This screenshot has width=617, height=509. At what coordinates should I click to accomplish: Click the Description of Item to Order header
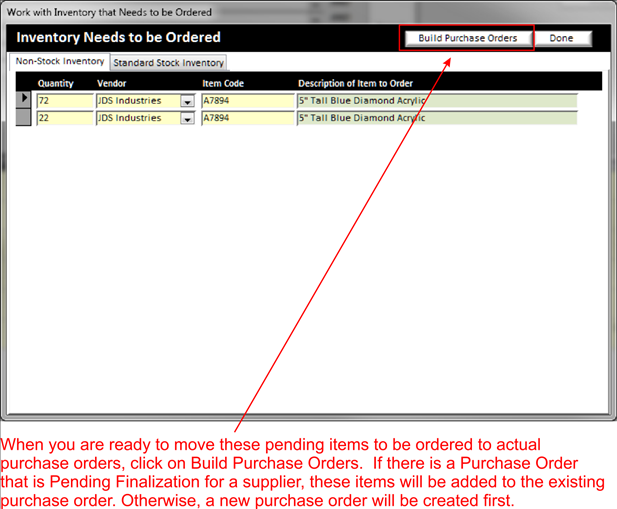pos(355,83)
